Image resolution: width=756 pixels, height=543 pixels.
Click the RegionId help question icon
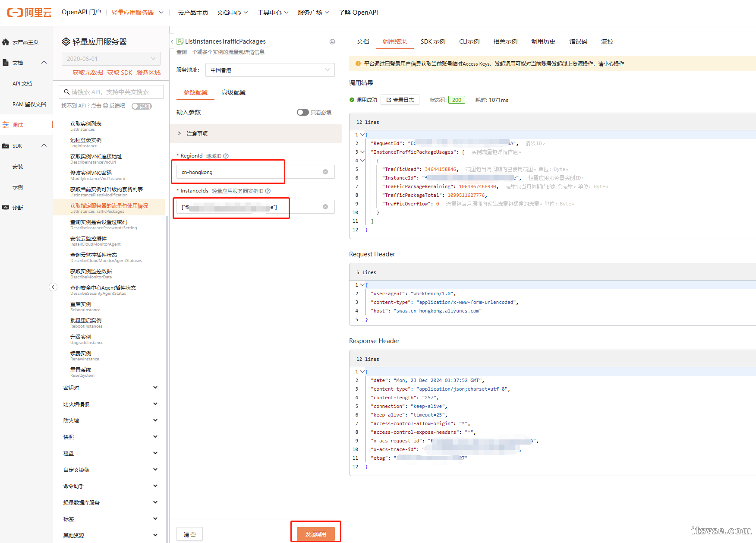[x=226, y=156]
